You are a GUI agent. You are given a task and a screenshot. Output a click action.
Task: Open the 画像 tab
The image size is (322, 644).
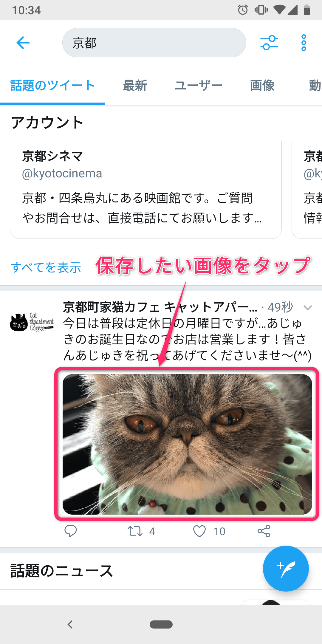coord(262,86)
